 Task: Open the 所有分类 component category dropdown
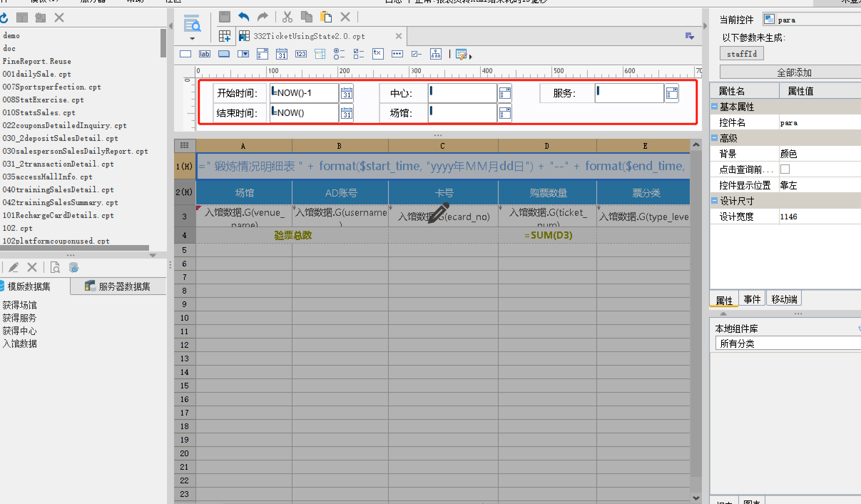point(788,343)
